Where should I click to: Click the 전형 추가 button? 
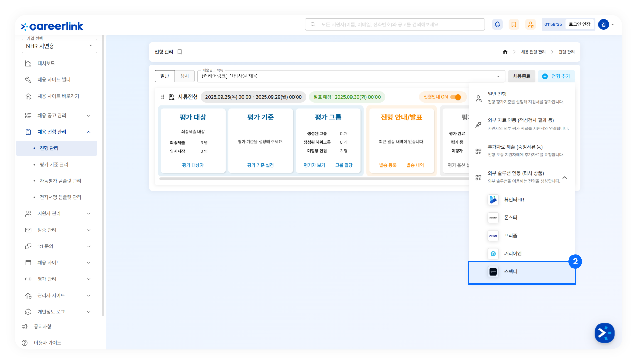[x=556, y=76]
